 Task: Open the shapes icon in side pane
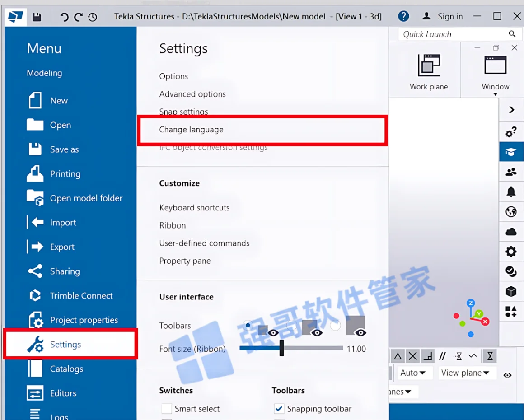[510, 312]
